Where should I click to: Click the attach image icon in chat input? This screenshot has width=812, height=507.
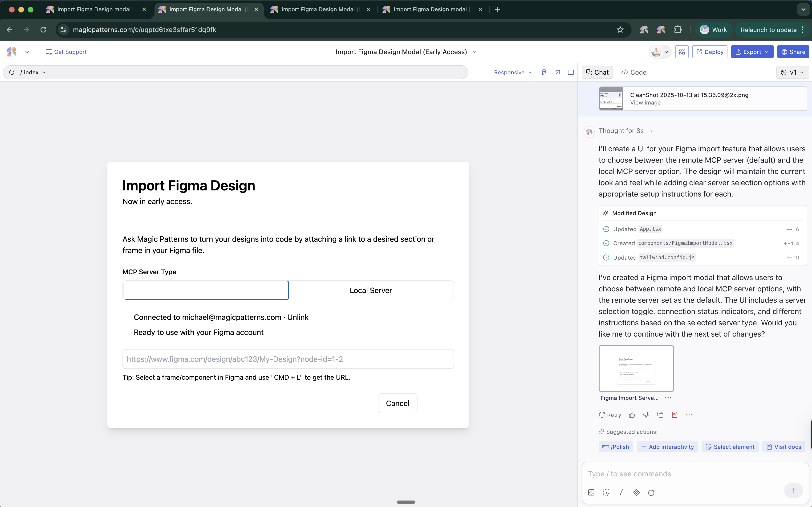click(591, 492)
